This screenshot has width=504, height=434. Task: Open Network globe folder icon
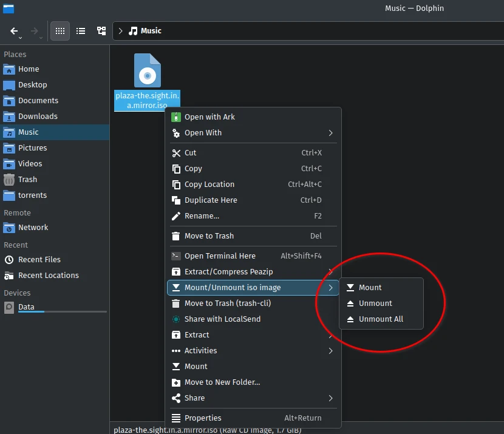tap(9, 228)
